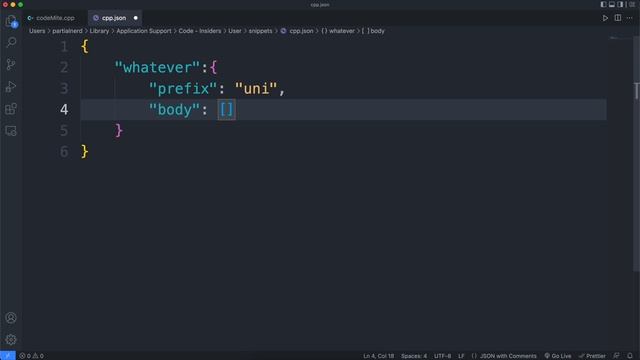640x360 pixels.
Task: Open the Search view in activity bar
Action: tap(11, 42)
